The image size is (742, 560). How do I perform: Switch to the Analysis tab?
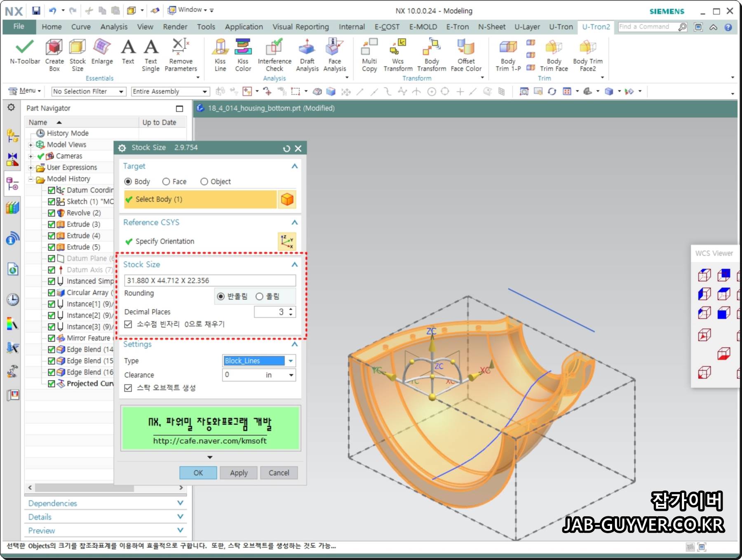pyautogui.click(x=114, y=27)
